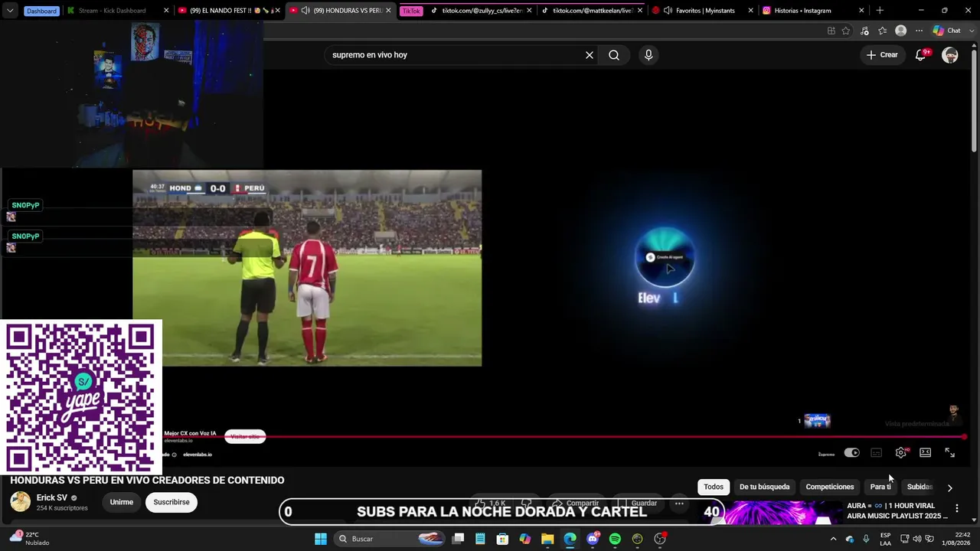Screen dimensions: 980x551
Task: Click the magnifier search button
Action: 614,55
